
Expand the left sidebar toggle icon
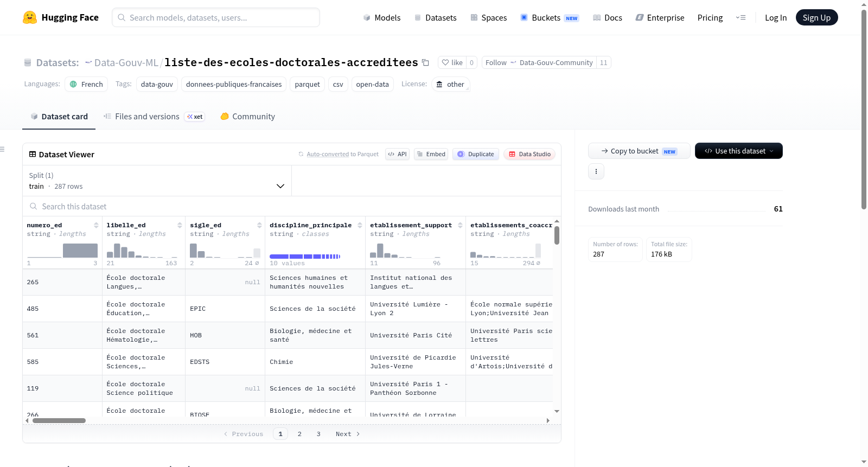[2, 149]
